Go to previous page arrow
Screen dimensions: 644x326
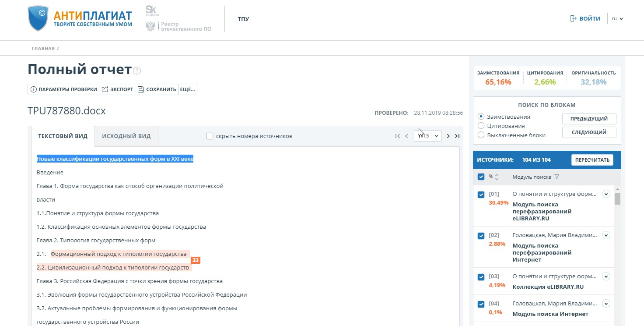(x=406, y=136)
